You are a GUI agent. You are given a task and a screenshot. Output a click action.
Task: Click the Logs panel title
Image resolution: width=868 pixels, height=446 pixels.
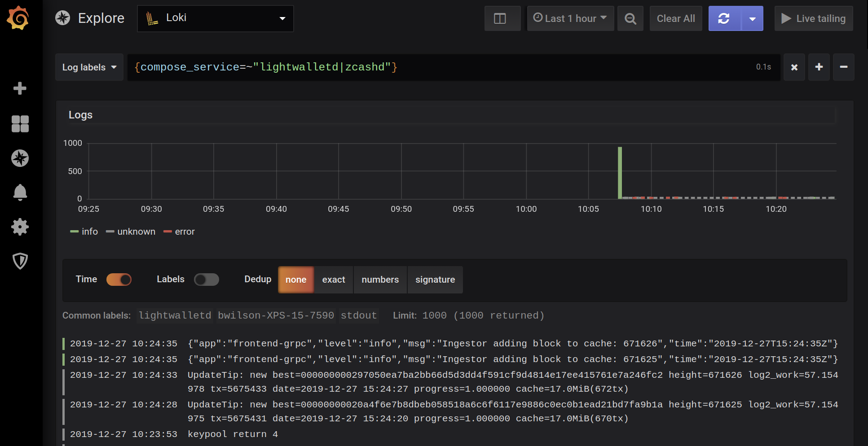80,115
